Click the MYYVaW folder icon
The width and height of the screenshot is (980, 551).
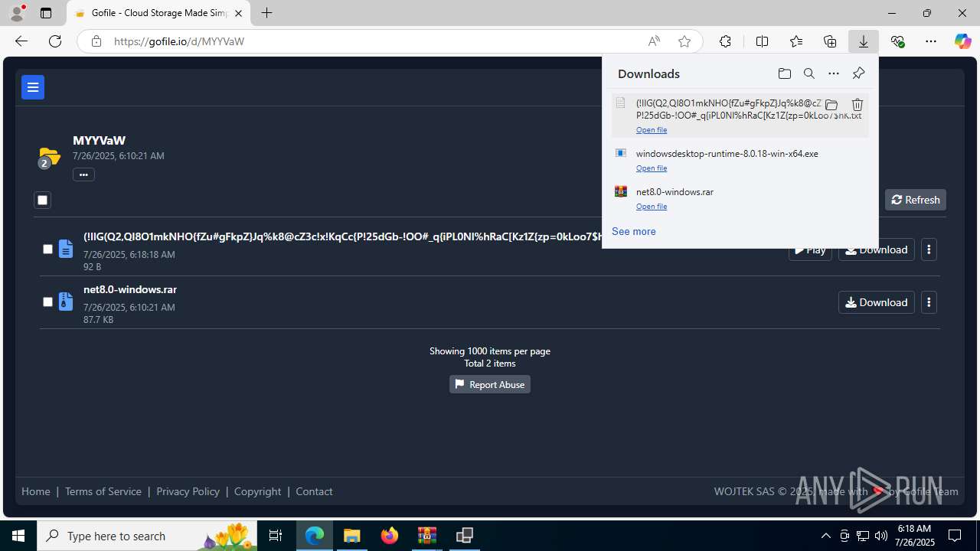[49, 158]
